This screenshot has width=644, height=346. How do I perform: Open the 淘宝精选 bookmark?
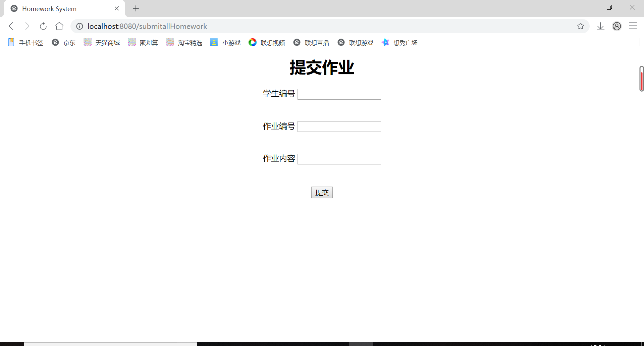190,43
